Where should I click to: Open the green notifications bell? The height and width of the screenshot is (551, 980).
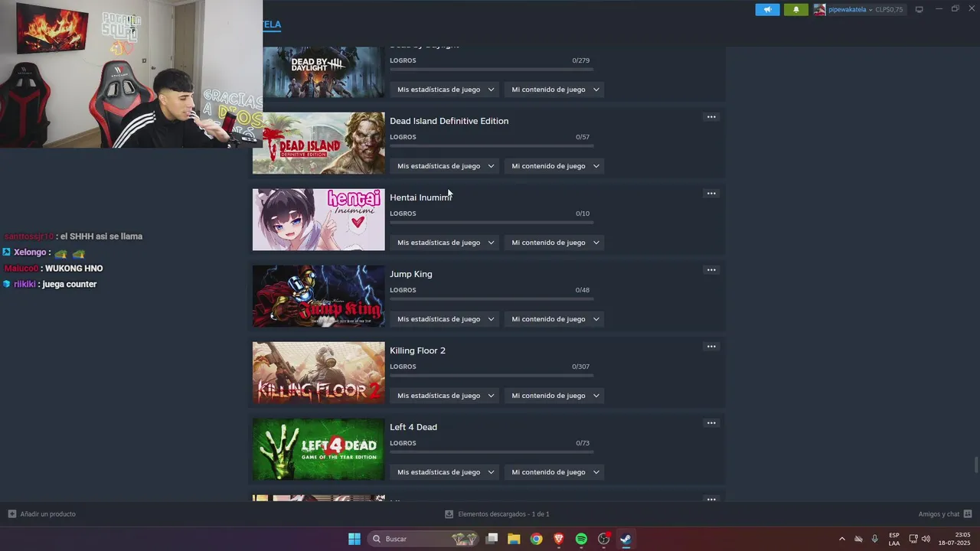(x=795, y=10)
